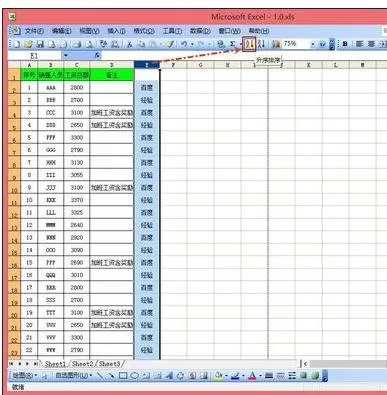
Task: Select the Arrow drawing tool
Action: 111,376
